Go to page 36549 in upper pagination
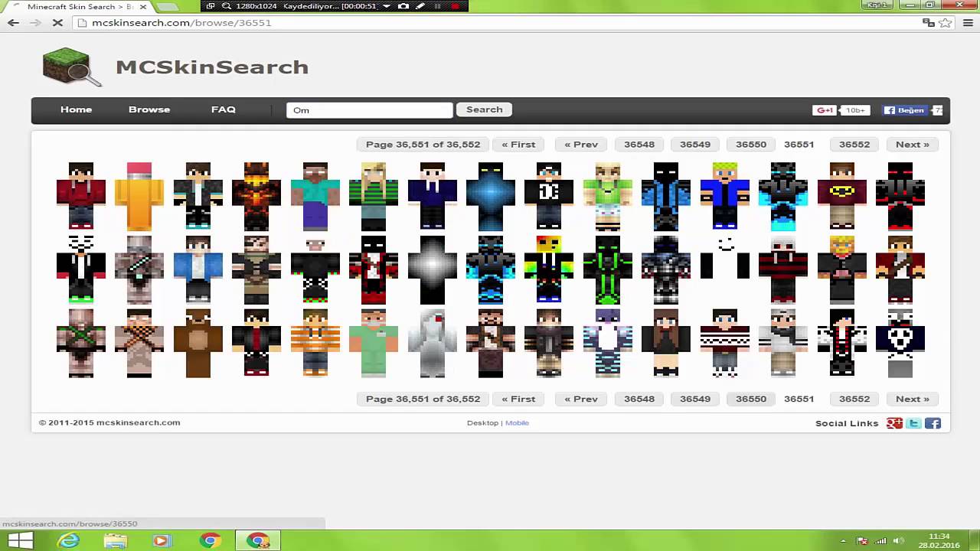 click(695, 144)
